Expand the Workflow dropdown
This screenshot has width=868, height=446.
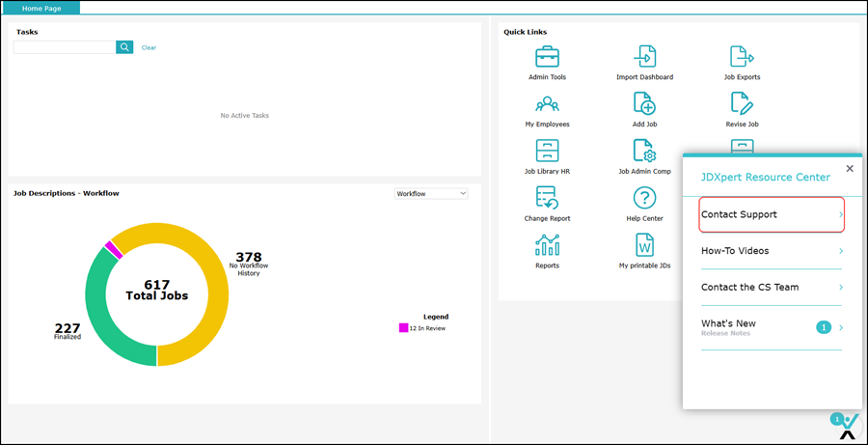pos(431,194)
